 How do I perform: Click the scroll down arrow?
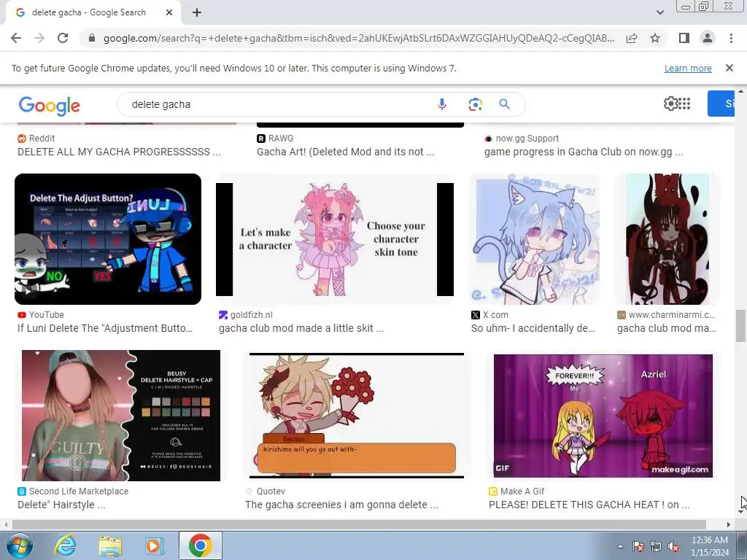point(740,513)
